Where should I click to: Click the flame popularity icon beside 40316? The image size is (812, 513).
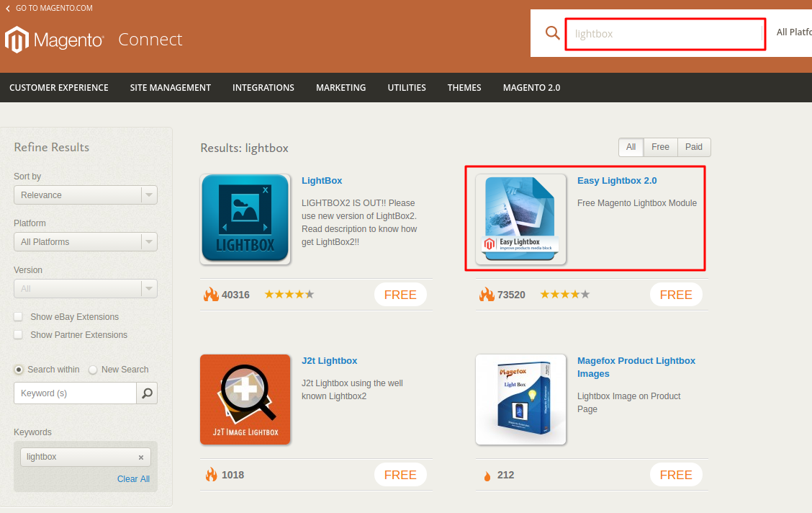tap(212, 295)
